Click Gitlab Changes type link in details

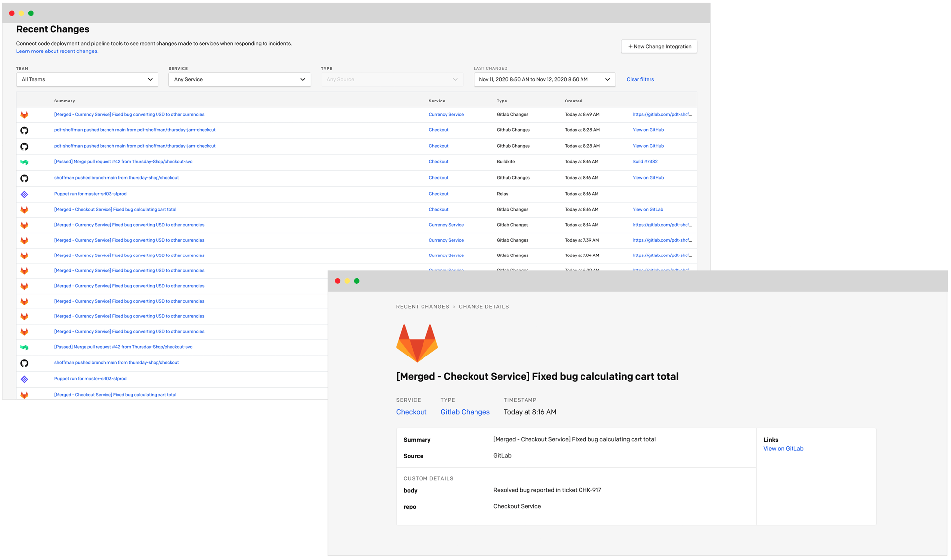click(x=465, y=412)
